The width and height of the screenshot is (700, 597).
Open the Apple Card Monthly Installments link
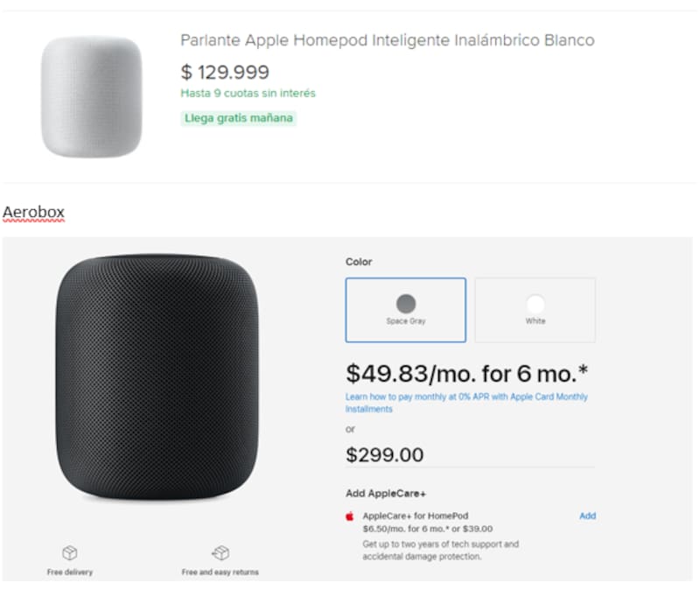(x=466, y=403)
